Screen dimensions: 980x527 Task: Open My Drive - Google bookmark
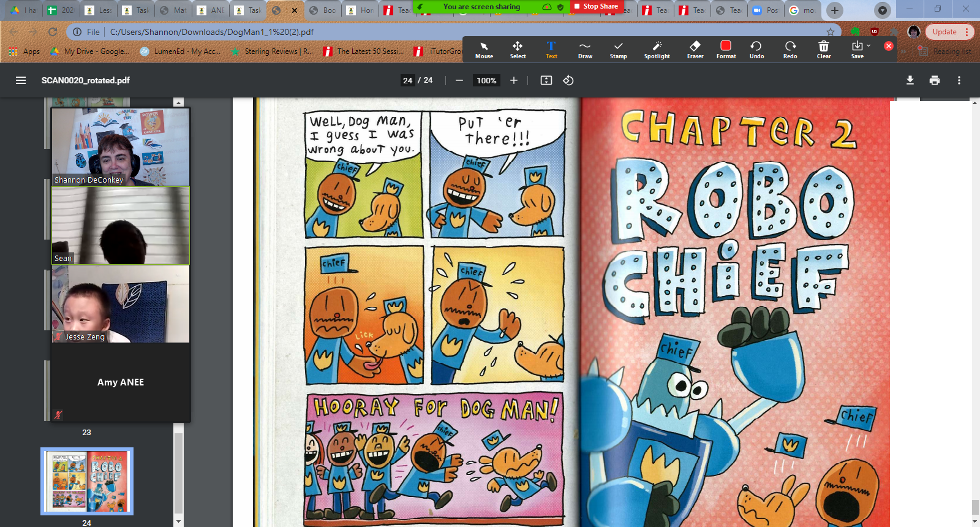[90, 51]
